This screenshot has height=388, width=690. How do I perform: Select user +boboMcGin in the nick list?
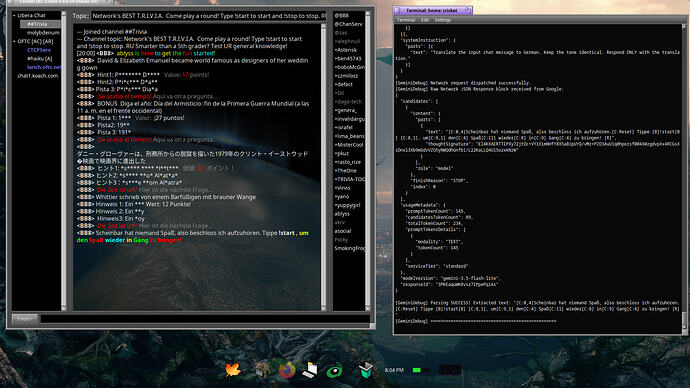(349, 67)
